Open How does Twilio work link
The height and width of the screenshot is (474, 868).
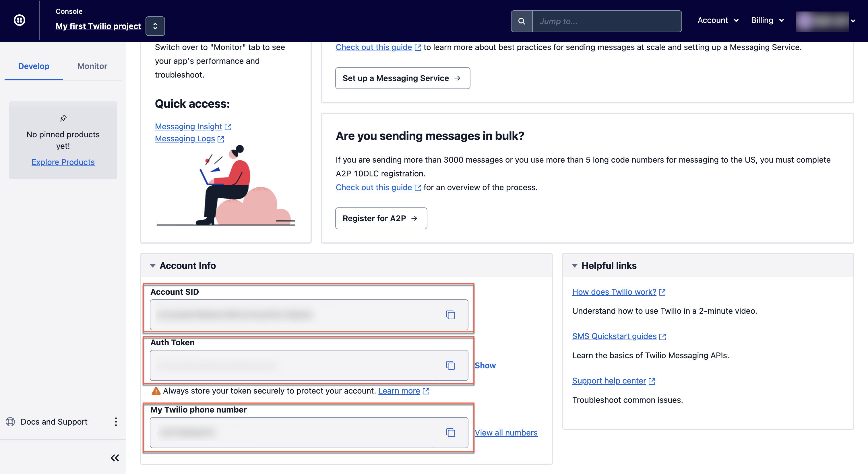[x=614, y=292]
